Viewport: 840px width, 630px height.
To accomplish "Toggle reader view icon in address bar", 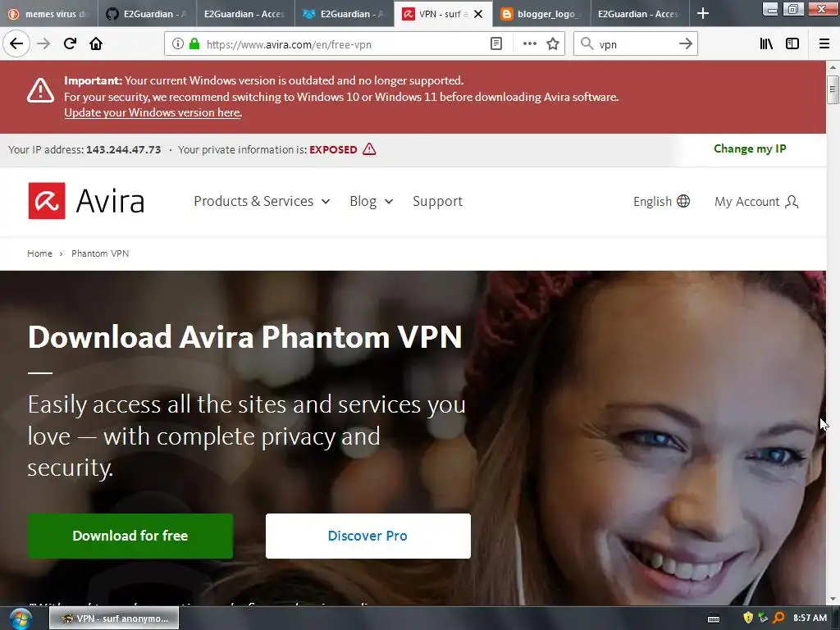I will click(496, 44).
